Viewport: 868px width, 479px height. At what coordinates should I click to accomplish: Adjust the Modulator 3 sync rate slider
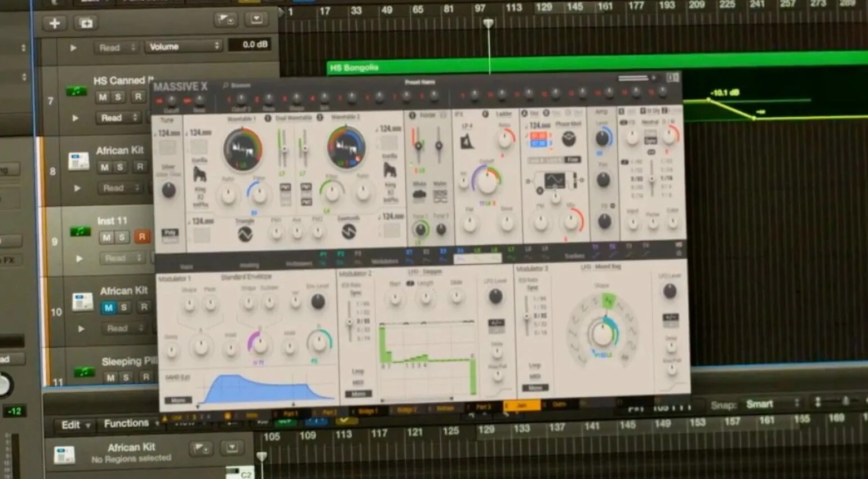[526, 317]
